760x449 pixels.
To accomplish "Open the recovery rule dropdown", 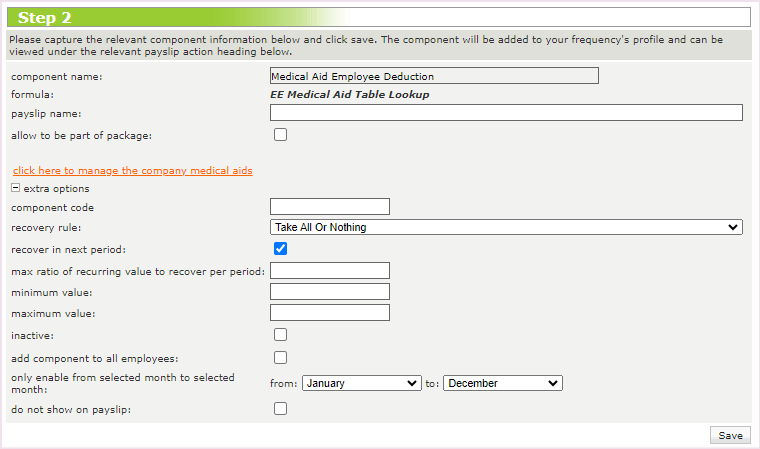I will tap(506, 227).
